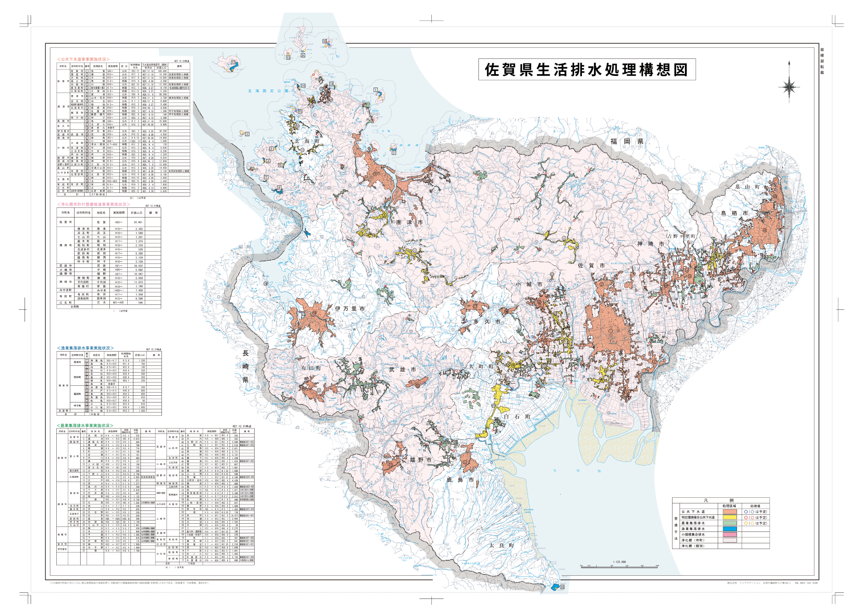865x616 pixels.
Task: Click the boxed number 16 beside the southernmost blue island
Action: point(562,587)
